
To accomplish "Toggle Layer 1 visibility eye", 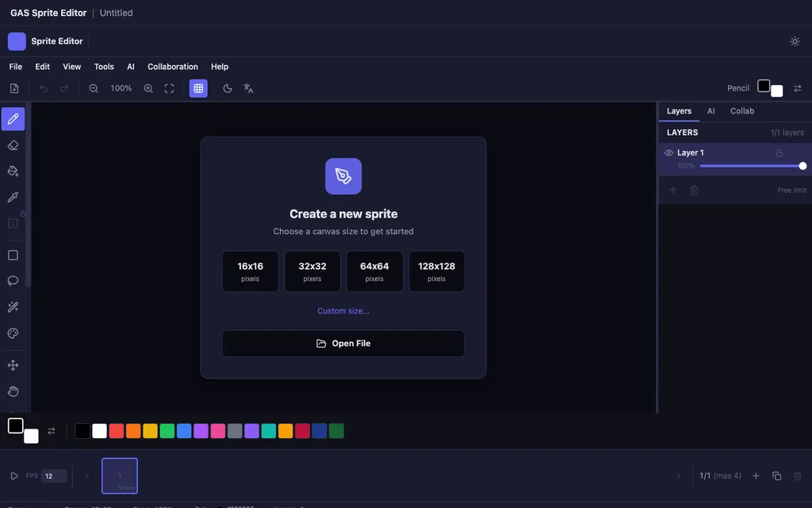I will pyautogui.click(x=668, y=153).
